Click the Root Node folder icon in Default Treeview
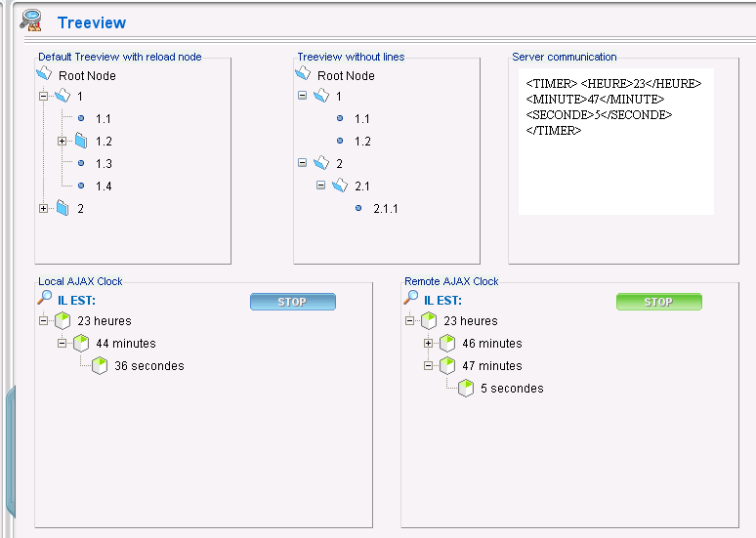The height and width of the screenshot is (538, 756). click(44, 74)
